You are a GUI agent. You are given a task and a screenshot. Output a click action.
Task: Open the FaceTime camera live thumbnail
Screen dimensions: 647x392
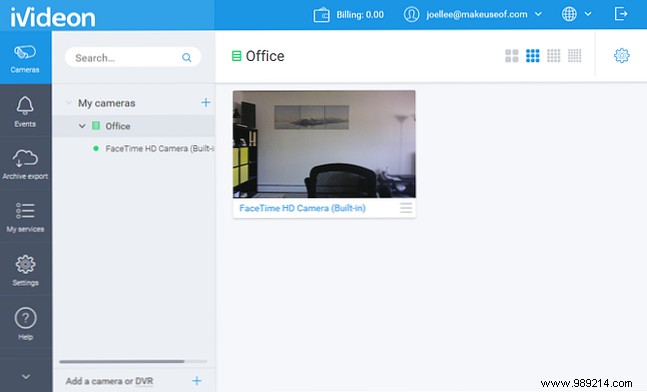coord(324,144)
